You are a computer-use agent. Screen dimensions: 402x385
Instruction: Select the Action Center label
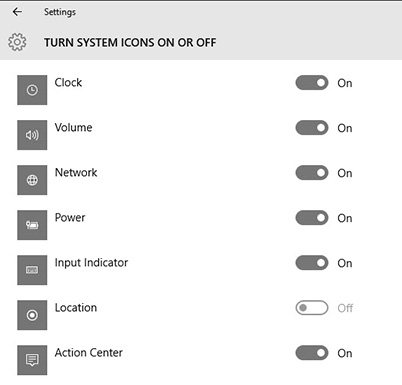click(89, 353)
